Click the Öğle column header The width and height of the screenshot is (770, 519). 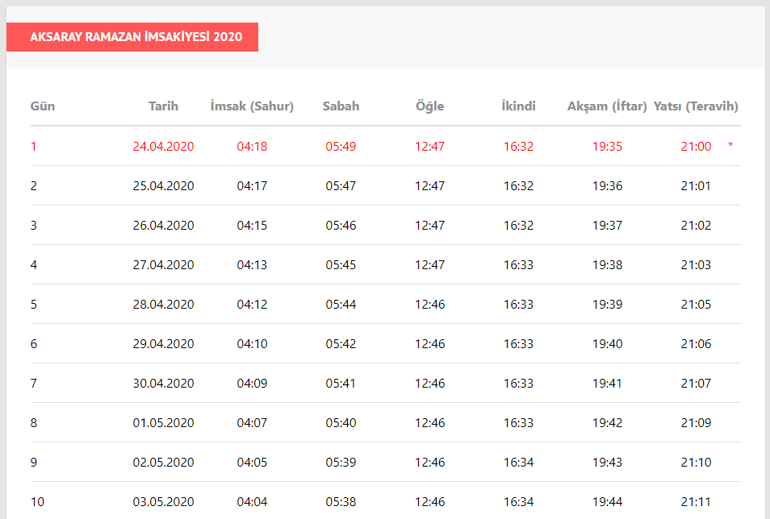coord(430,106)
